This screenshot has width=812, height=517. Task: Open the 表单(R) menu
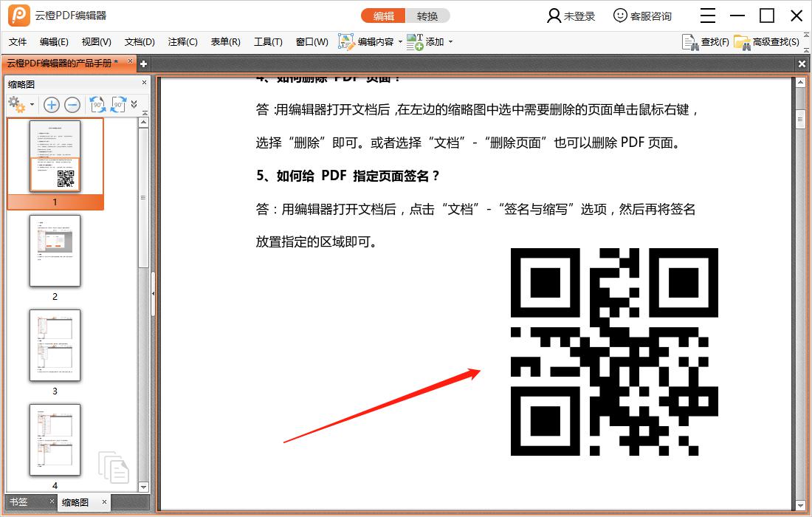pos(225,42)
